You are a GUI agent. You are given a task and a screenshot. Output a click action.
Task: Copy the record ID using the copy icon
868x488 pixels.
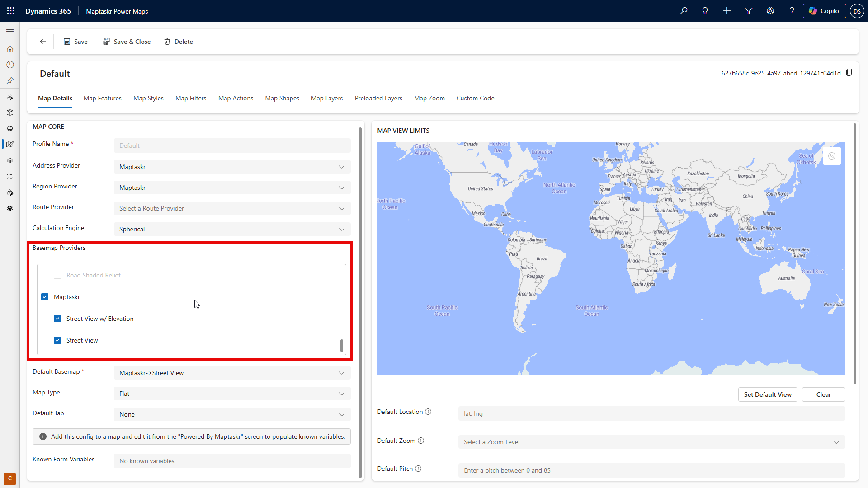coord(849,72)
